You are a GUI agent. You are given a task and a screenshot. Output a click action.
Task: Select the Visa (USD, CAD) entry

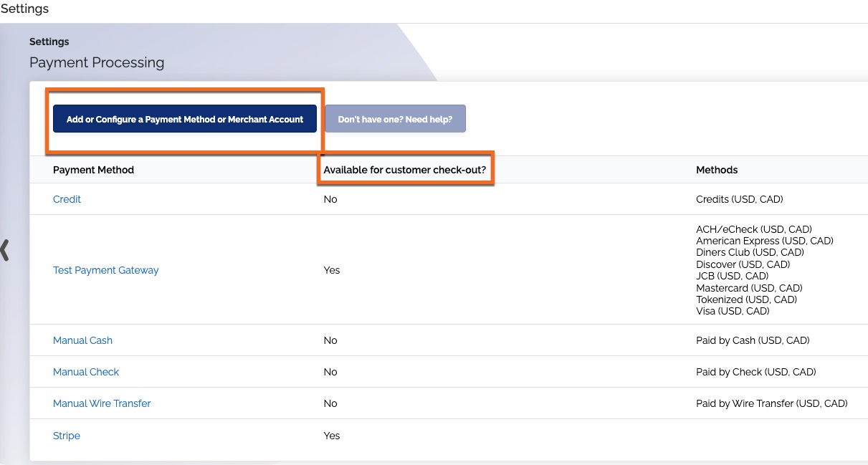pos(733,311)
